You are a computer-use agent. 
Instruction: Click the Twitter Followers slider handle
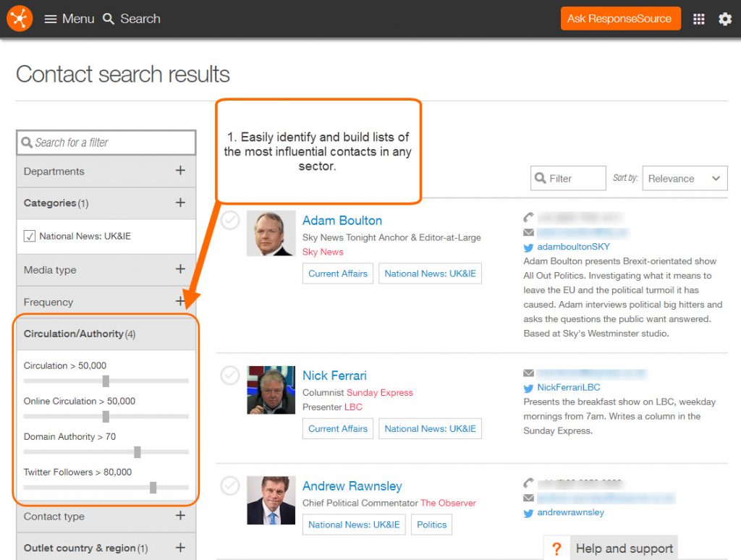pos(153,488)
